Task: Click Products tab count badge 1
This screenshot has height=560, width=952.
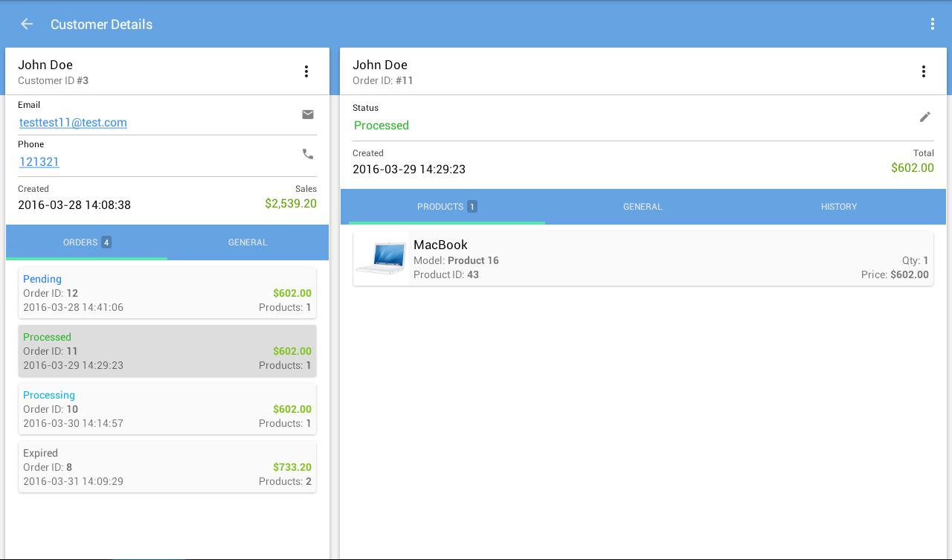Action: [472, 207]
